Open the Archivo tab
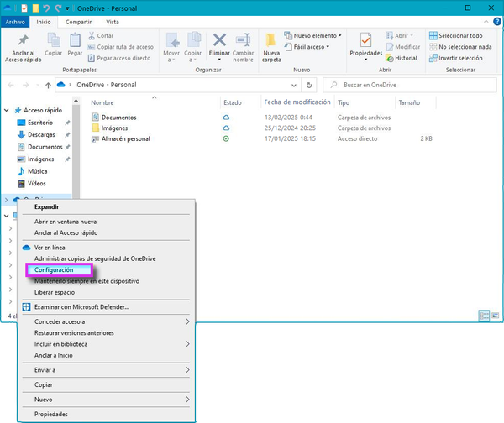Image resolution: width=504 pixels, height=423 pixels. (x=15, y=22)
